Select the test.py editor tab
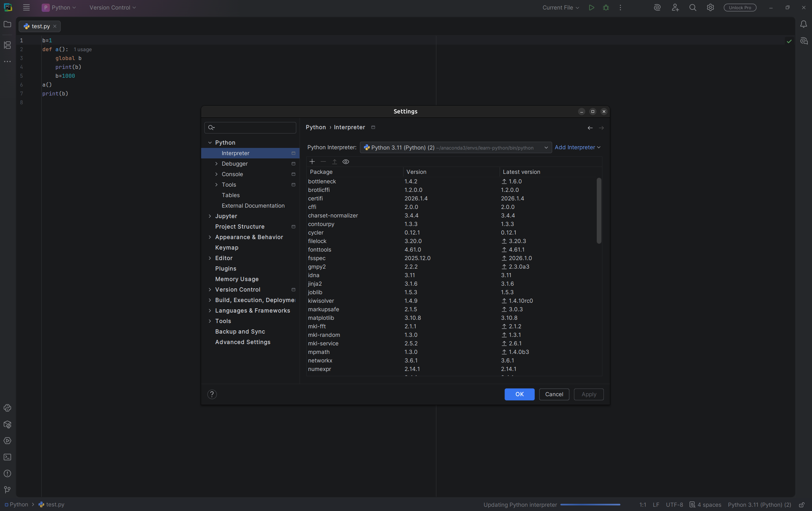The height and width of the screenshot is (511, 812). coord(40,26)
